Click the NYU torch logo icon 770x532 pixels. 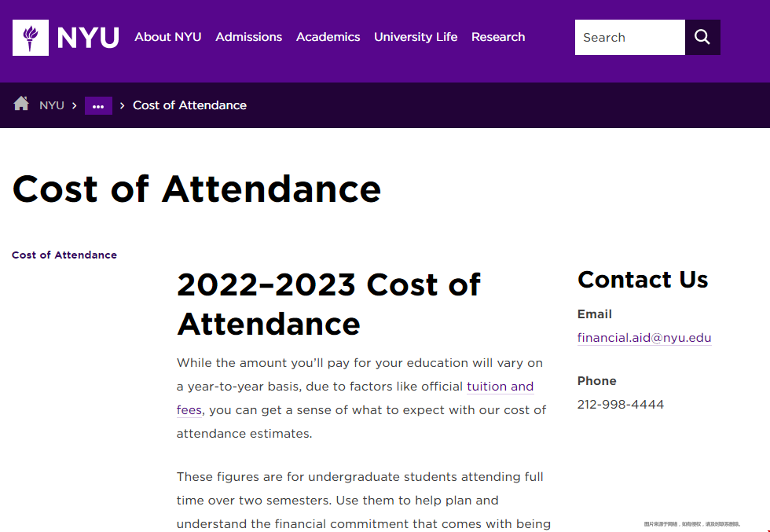(x=31, y=38)
